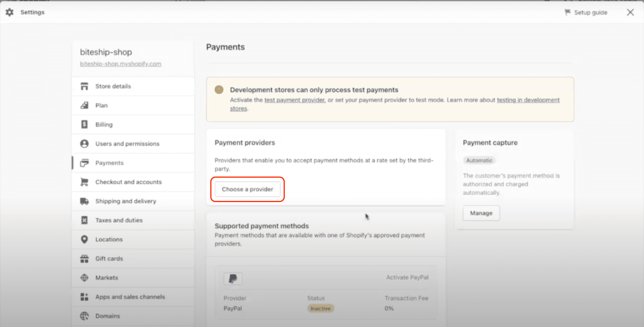Screen dimensions: 644x327
Task: Click the Checkout cart icon
Action: [84, 182]
